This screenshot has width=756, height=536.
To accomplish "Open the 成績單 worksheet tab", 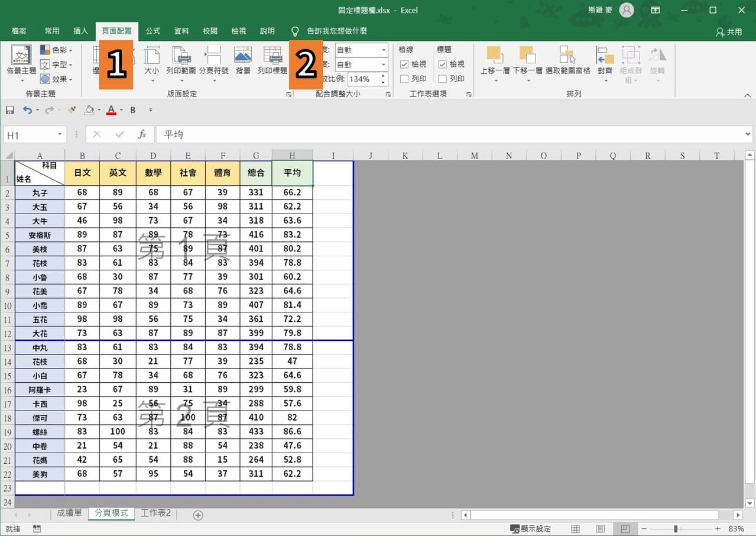I will point(69,513).
